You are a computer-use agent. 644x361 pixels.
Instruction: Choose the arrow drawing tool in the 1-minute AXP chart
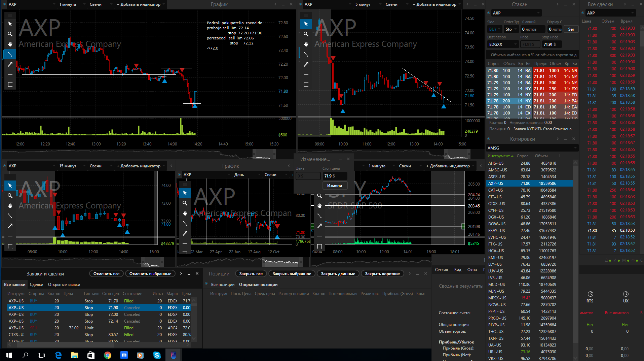pos(10,64)
